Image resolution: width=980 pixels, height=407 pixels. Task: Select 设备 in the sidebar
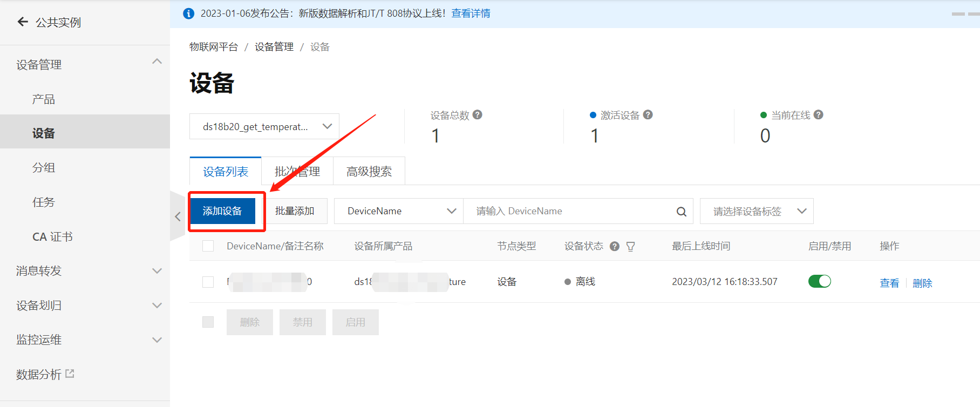click(85, 133)
